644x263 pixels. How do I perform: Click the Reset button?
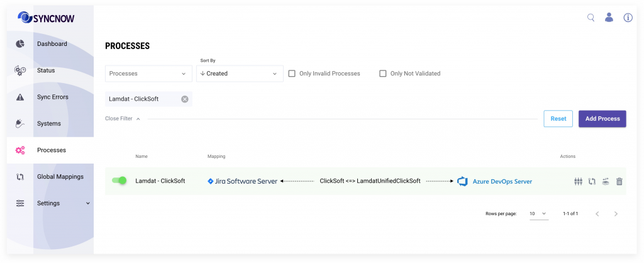[x=558, y=119]
